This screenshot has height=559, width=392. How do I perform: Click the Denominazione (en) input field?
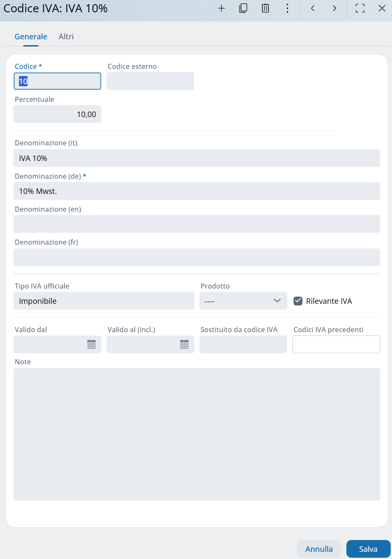tap(197, 224)
